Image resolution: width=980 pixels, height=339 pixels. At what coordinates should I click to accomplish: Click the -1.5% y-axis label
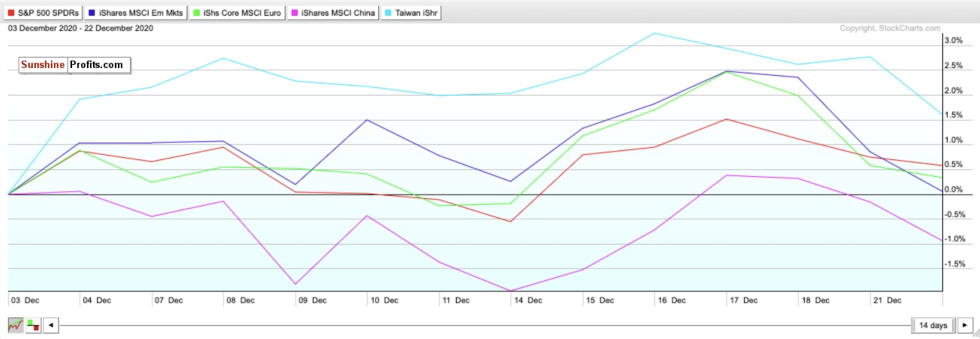click(955, 264)
